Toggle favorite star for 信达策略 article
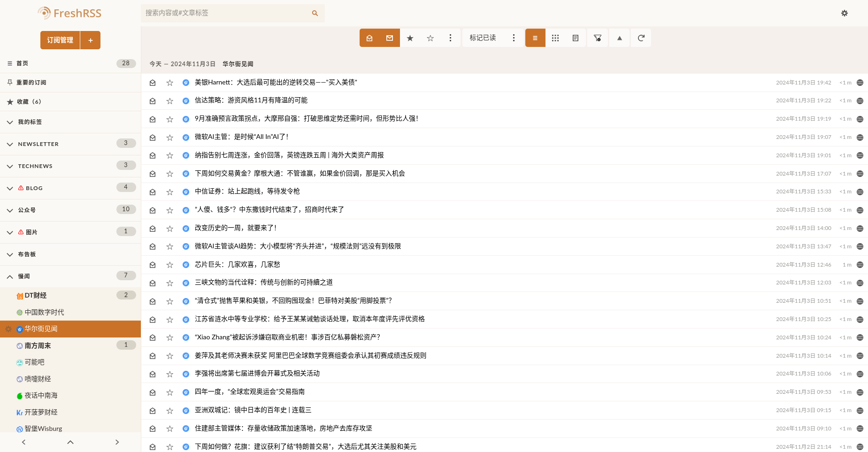868x452 pixels. tap(169, 101)
